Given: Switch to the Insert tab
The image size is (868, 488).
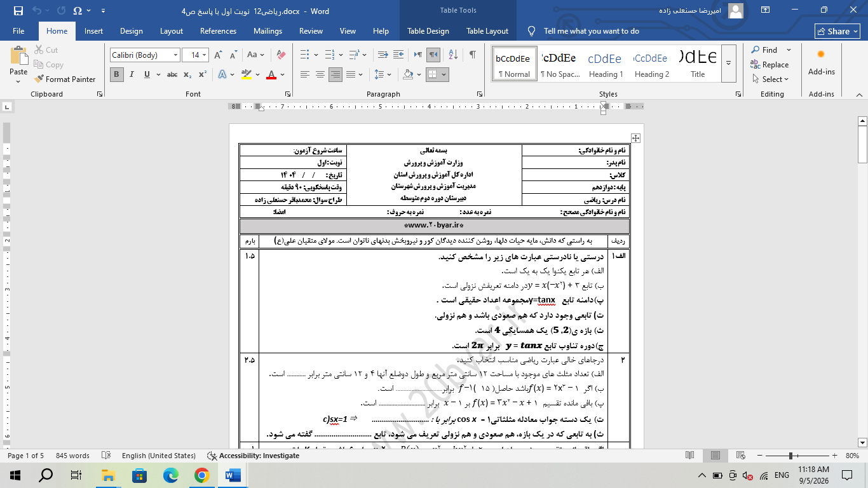Looking at the screenshot, I should point(94,31).
